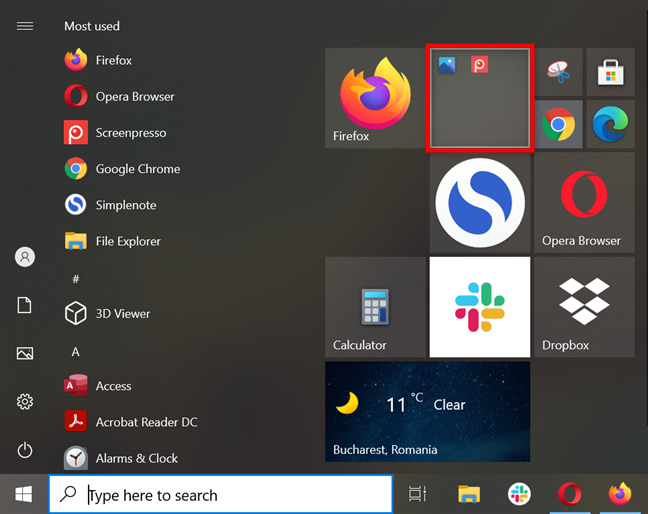Expand the Start menu hamburger navigation
Screen dimensions: 648x514
pos(25,26)
